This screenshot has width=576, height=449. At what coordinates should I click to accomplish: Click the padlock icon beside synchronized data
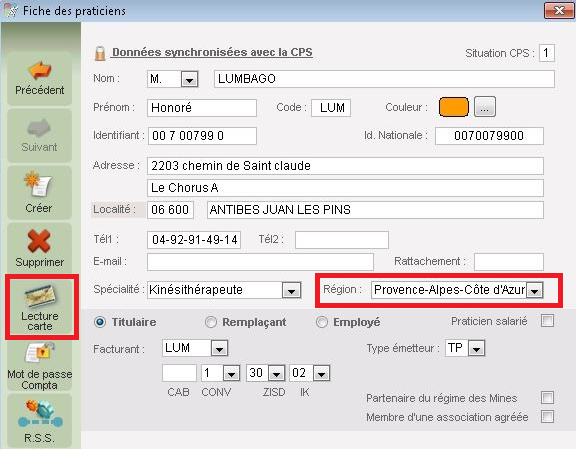pyautogui.click(x=100, y=53)
